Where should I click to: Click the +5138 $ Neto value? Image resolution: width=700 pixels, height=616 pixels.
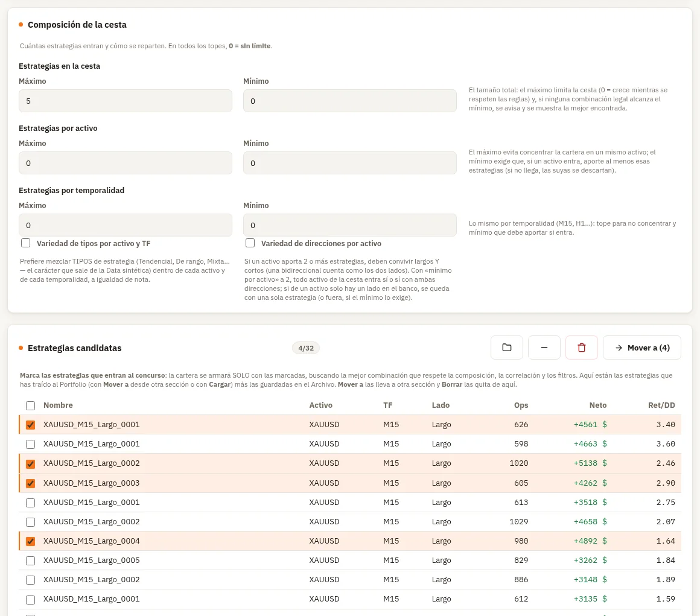point(590,463)
